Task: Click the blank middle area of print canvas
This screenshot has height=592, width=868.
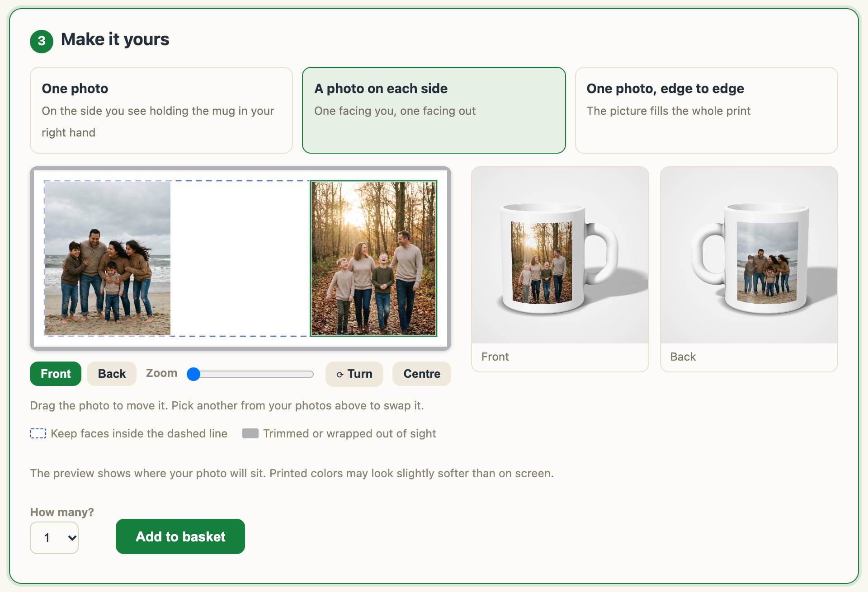Action: pos(240,258)
